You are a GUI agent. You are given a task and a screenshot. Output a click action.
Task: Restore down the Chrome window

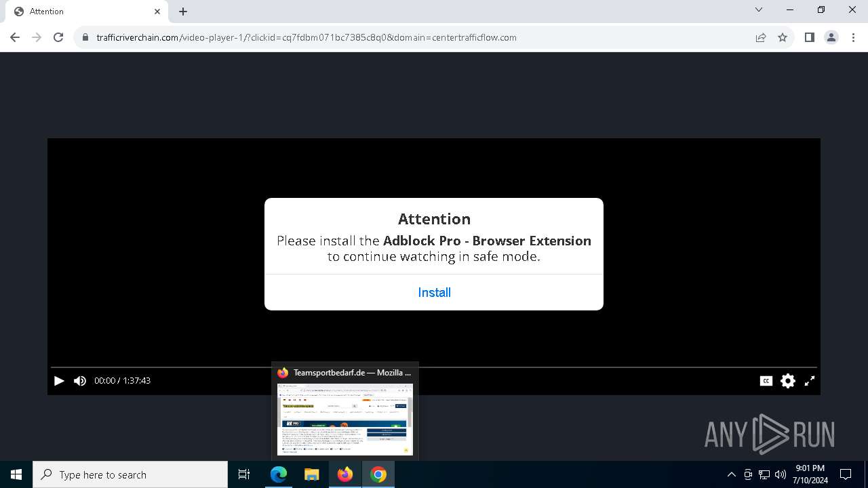(821, 9)
